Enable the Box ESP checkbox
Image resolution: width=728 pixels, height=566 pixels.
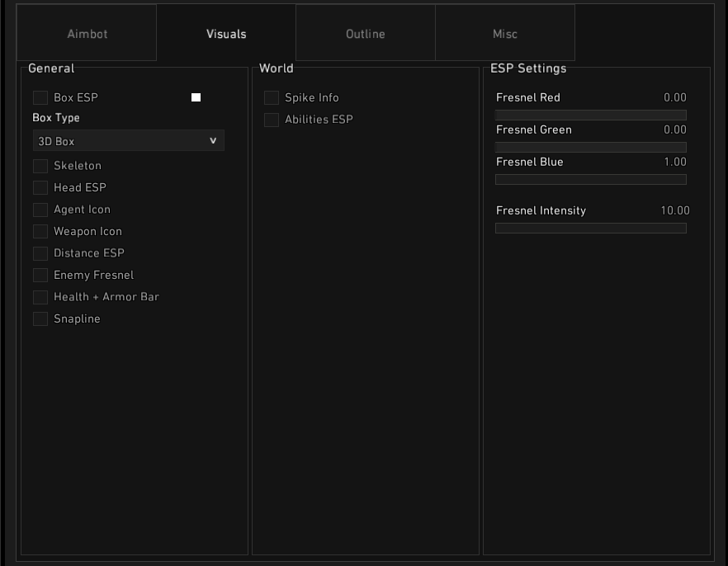click(40, 97)
